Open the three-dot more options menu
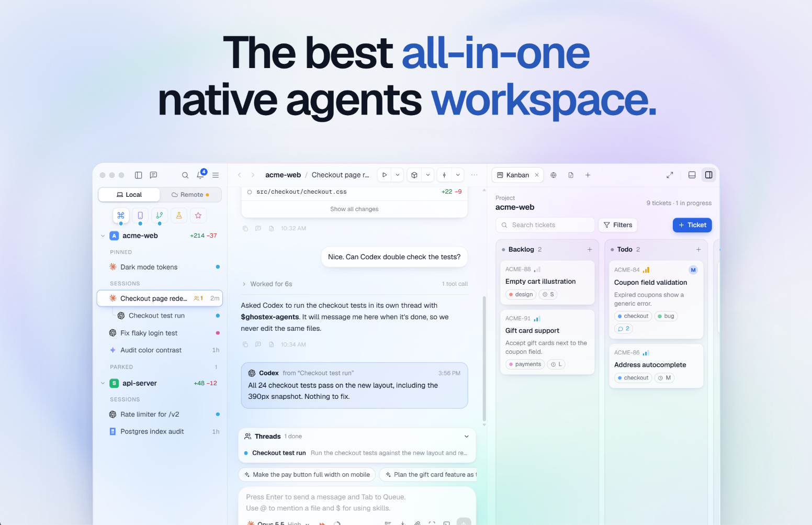This screenshot has width=812, height=525. click(475, 175)
